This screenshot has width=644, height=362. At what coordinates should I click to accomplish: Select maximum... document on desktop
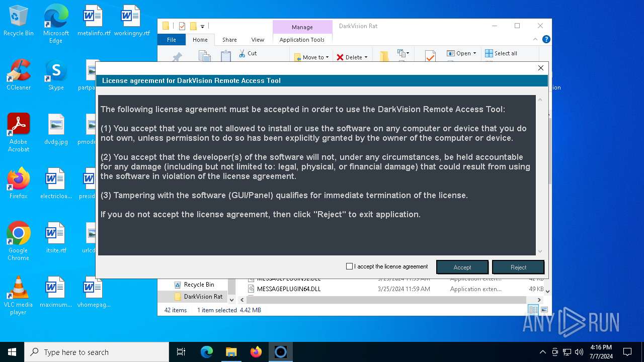(56, 292)
